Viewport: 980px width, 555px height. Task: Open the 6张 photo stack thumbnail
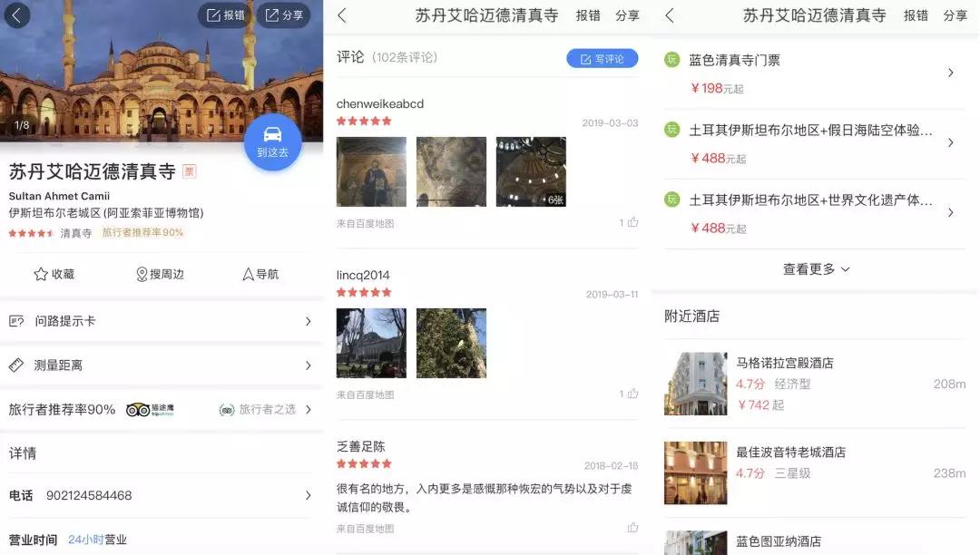[x=530, y=171]
